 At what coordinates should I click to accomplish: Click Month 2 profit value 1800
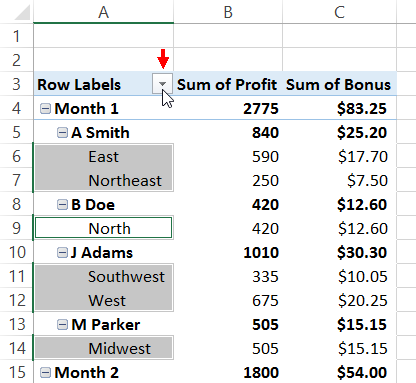(261, 373)
